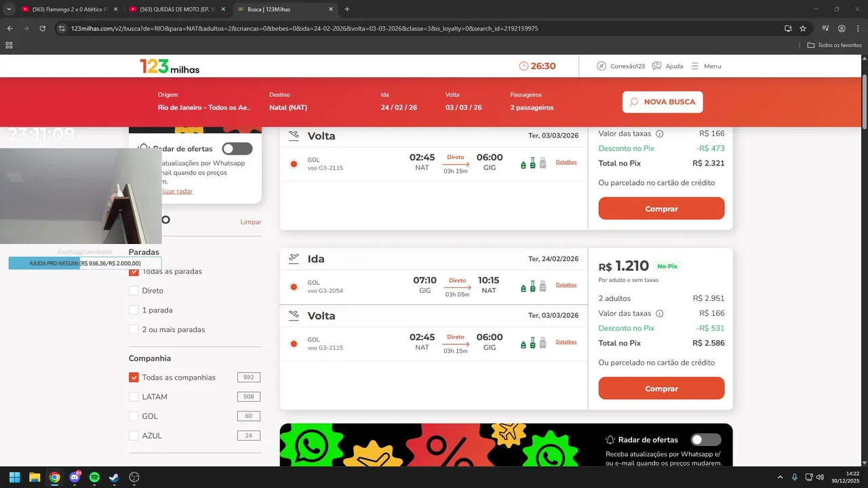868x488 pixels.
Task: Click the address bar URL
Action: pyautogui.click(x=304, y=28)
